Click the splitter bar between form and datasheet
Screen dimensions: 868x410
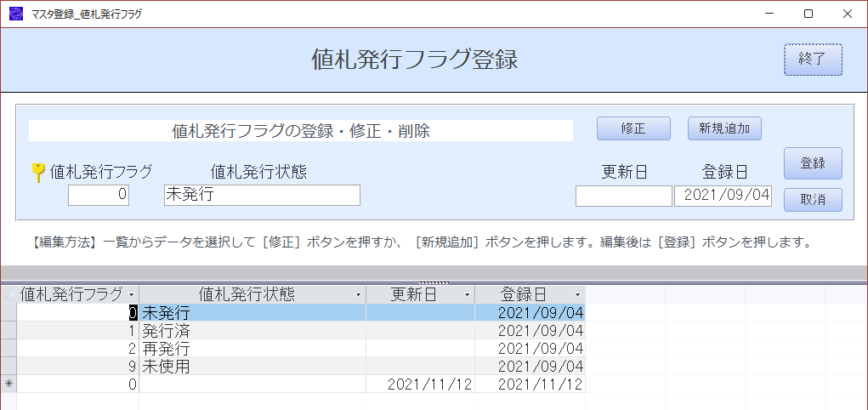pyautogui.click(x=434, y=273)
